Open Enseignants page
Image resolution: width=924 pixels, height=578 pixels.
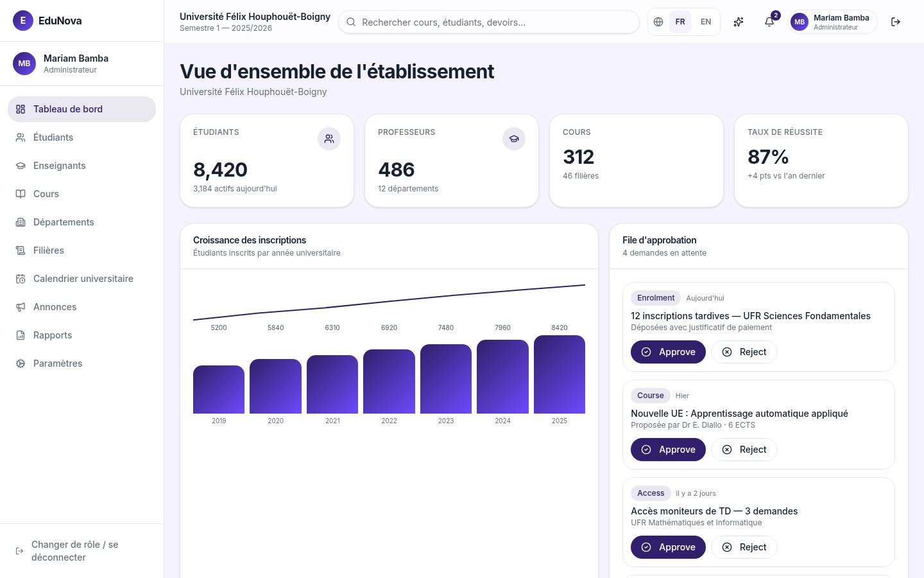click(81, 166)
